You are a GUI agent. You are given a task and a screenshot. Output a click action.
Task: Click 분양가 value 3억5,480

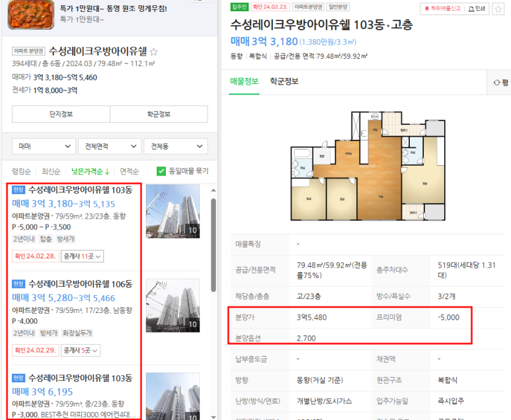click(x=311, y=318)
